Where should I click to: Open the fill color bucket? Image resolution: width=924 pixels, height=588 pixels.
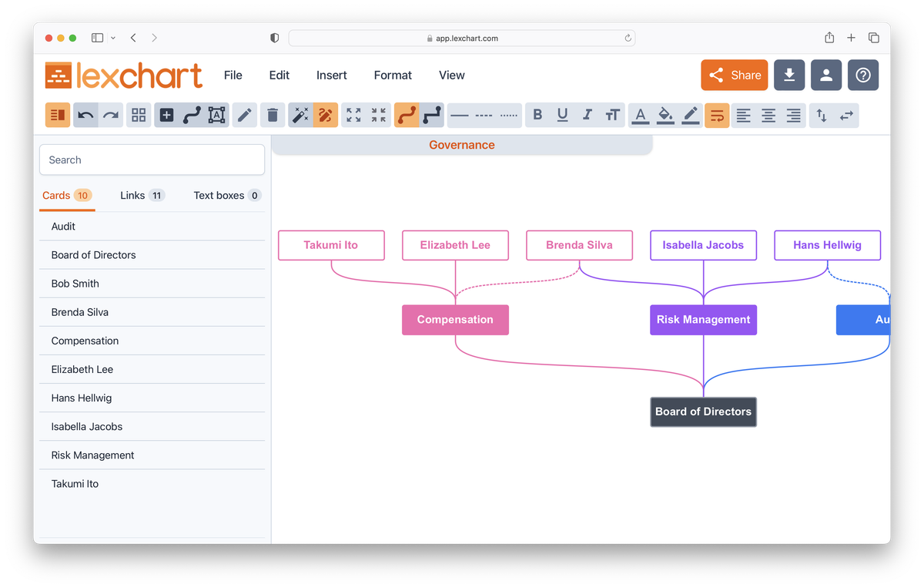666,116
